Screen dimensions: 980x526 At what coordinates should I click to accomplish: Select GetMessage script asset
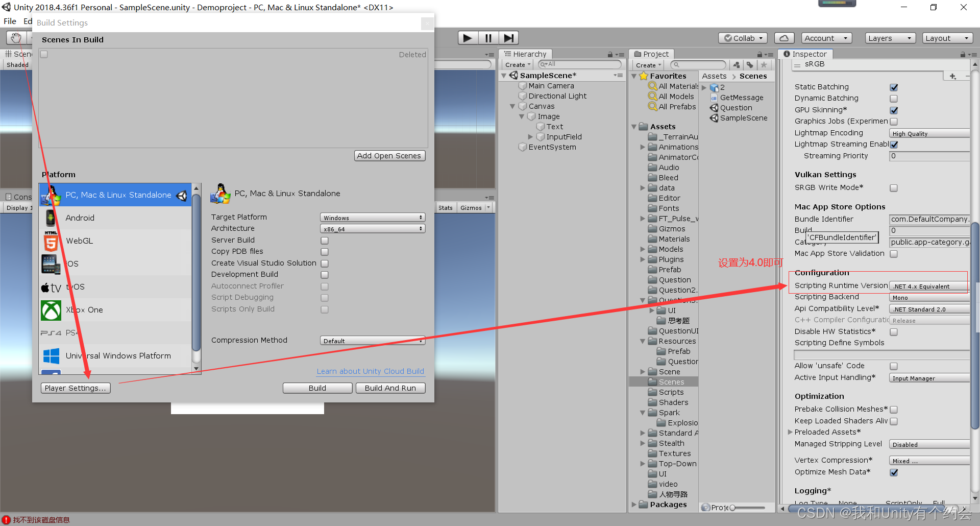click(737, 98)
